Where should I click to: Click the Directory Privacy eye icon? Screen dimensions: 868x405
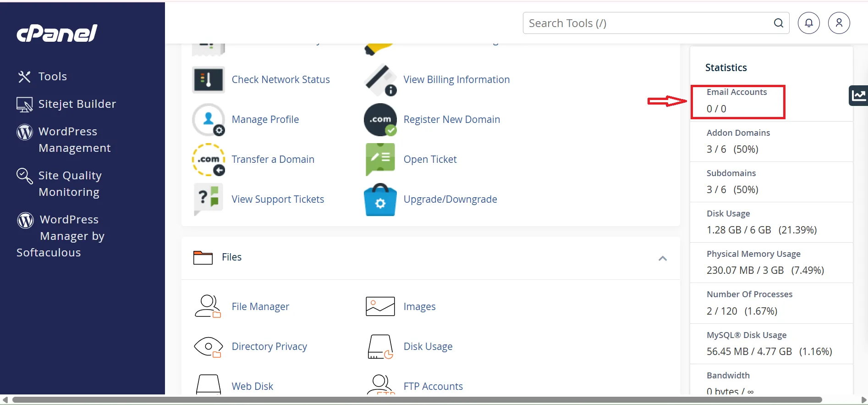(208, 347)
